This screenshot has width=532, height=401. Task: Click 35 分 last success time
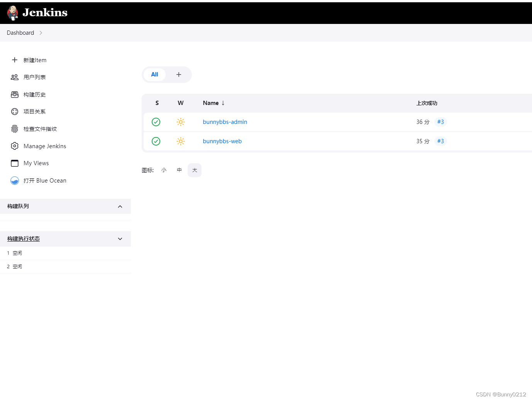[423, 141]
